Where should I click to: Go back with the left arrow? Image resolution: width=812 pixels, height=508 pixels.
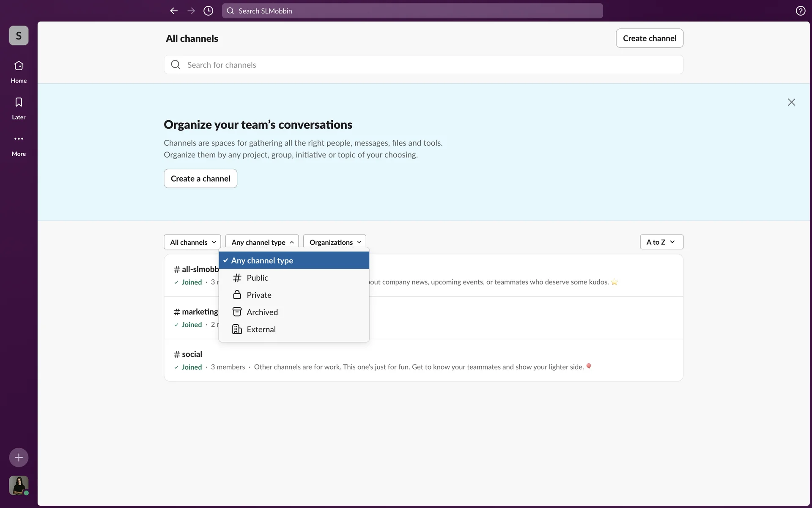pos(174,11)
